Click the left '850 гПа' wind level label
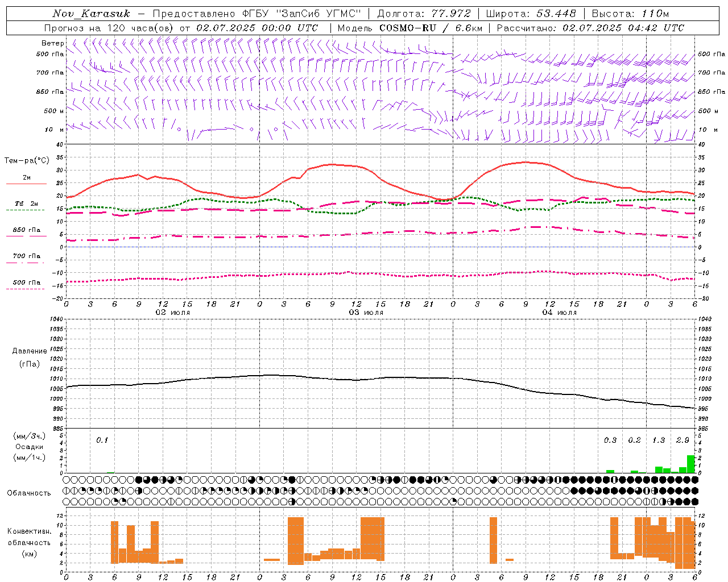Viewport: 728px width, 582px height. coord(50,92)
